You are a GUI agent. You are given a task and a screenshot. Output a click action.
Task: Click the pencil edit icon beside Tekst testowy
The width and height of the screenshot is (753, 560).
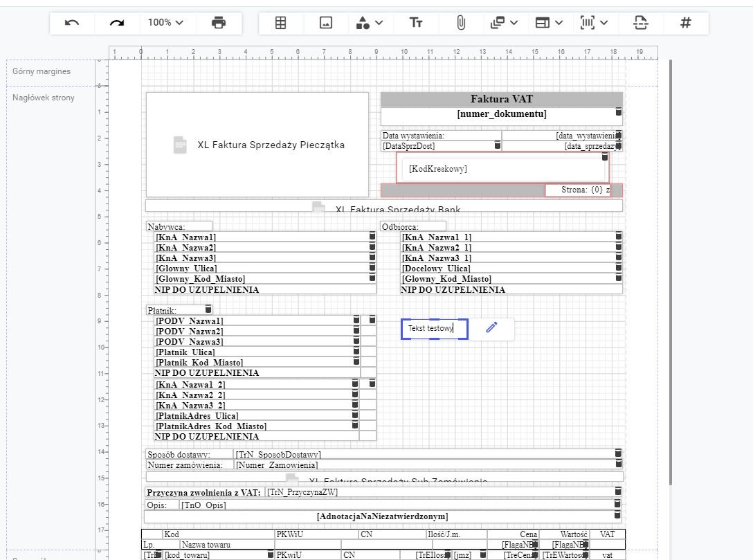point(491,328)
